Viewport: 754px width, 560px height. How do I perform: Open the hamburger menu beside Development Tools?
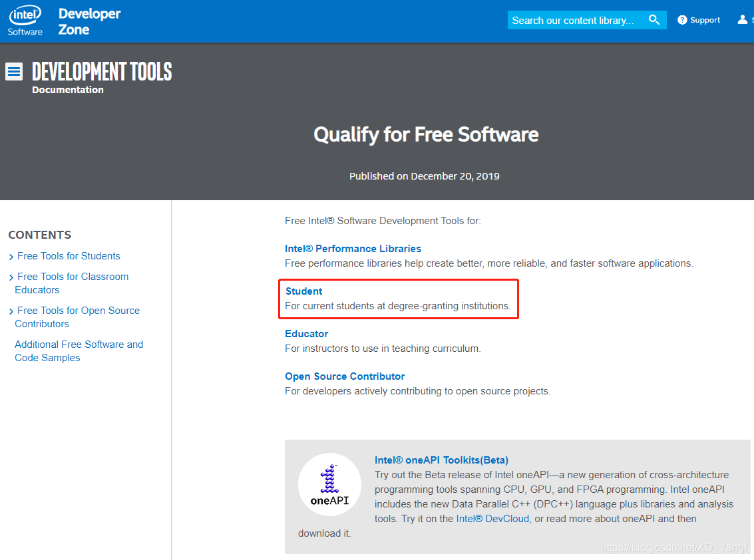click(14, 72)
